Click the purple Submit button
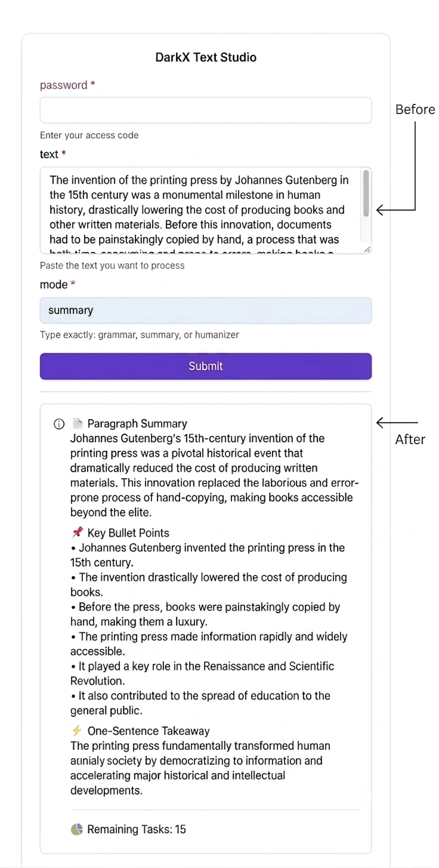 [x=206, y=366]
